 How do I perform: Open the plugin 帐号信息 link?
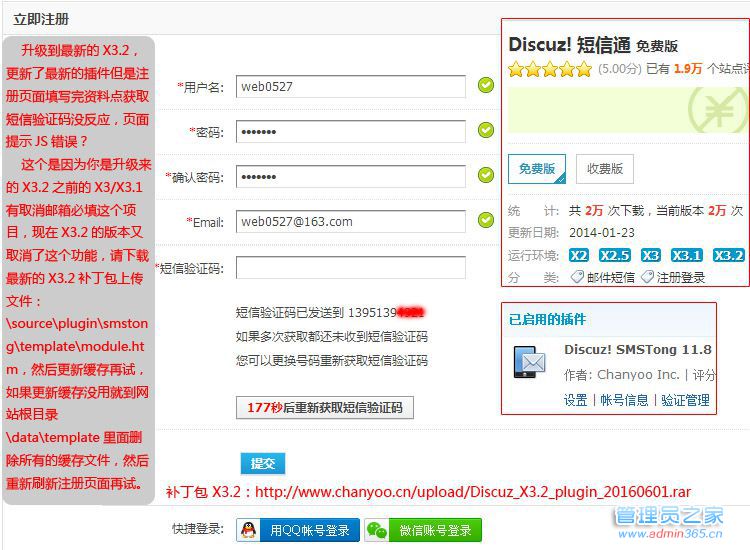tap(624, 400)
